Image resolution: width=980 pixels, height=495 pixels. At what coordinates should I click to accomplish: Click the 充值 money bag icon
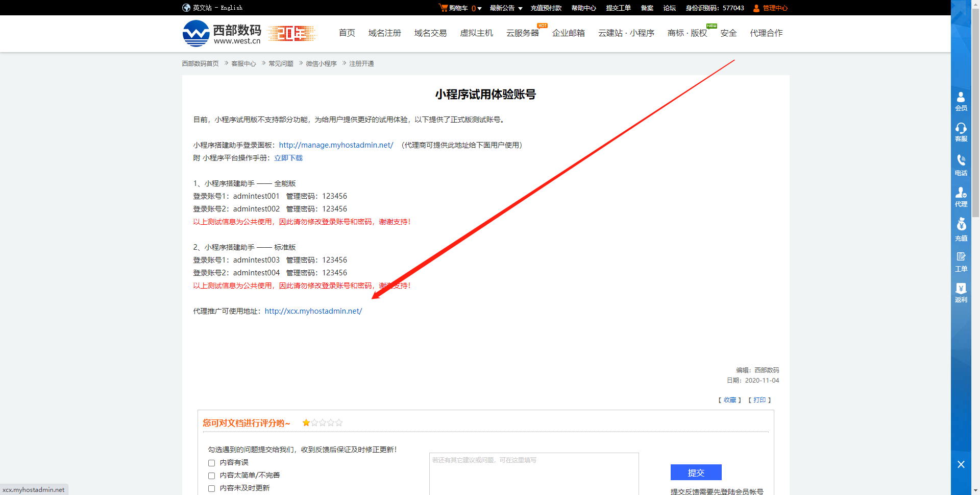click(961, 228)
